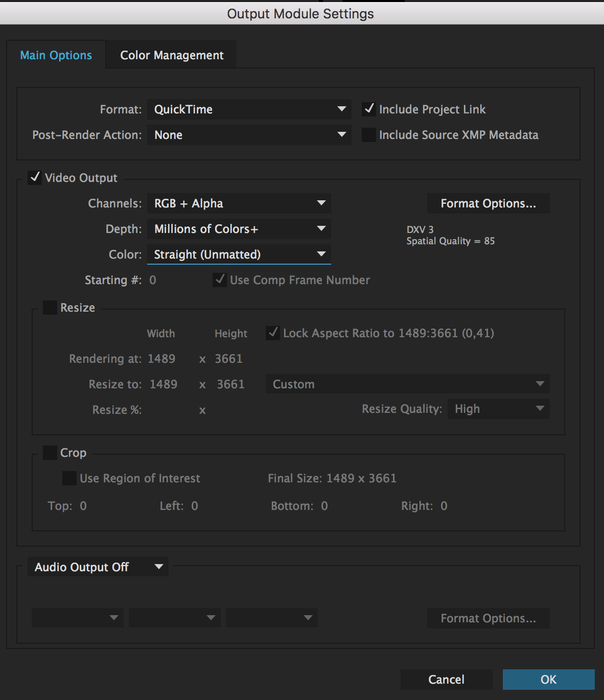Enable the Resize checkbox
The width and height of the screenshot is (604, 700).
point(50,308)
